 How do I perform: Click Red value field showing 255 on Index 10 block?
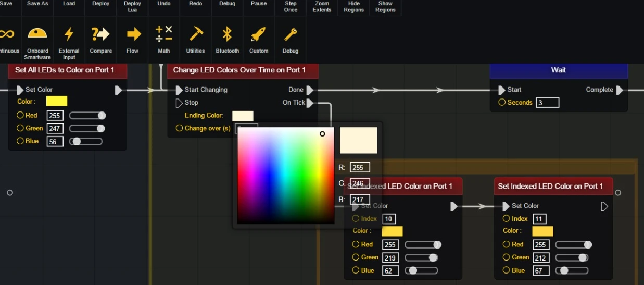pos(390,245)
